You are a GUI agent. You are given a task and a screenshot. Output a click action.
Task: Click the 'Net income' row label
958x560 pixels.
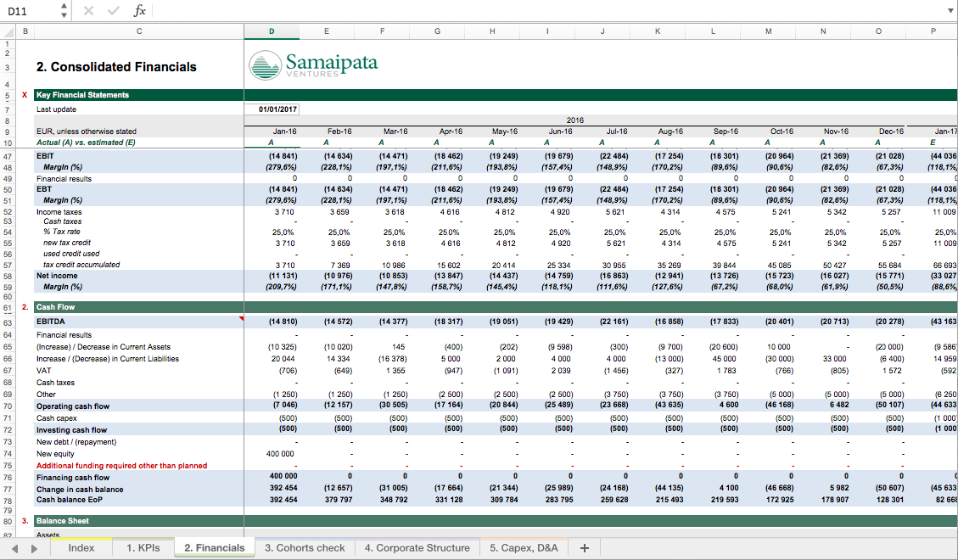pos(57,276)
